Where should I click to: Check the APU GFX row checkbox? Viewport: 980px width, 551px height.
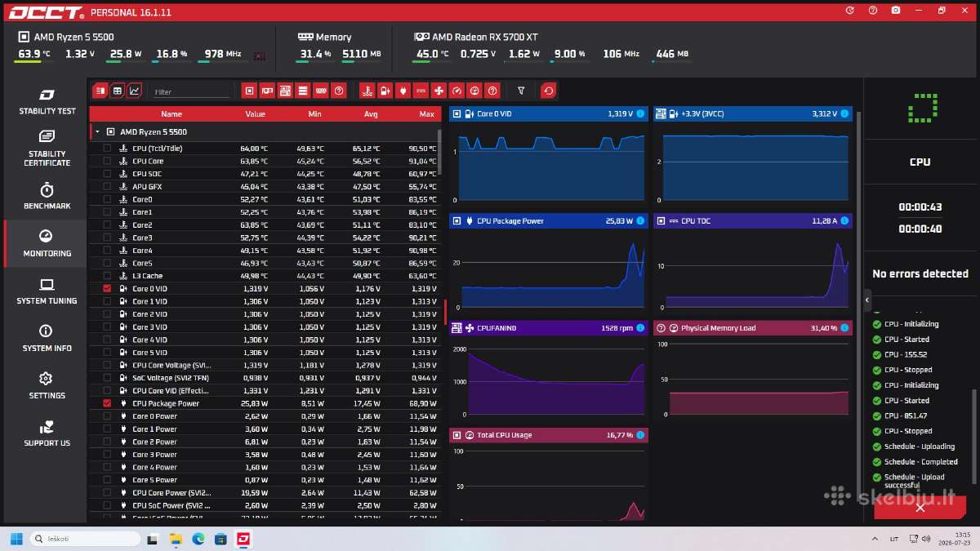[x=107, y=187]
